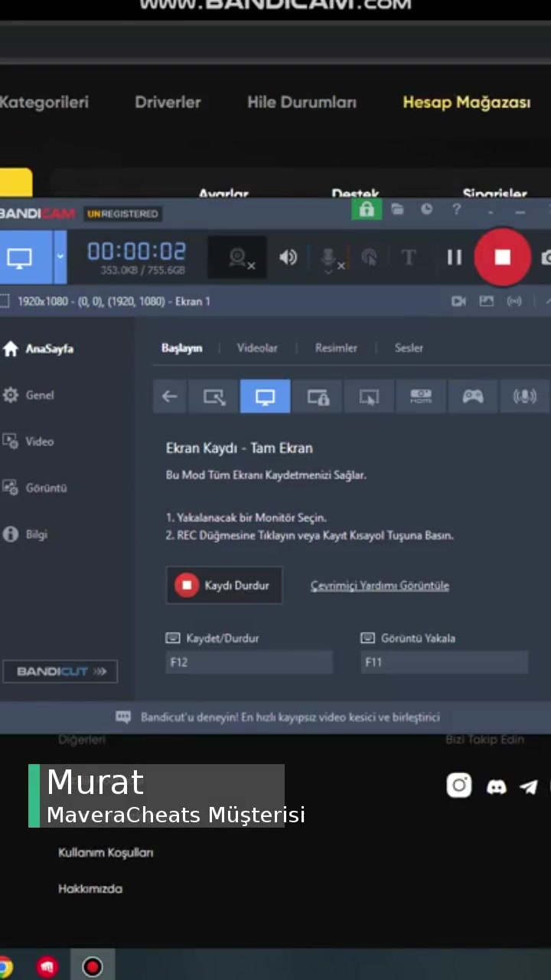Open the scheduled recording clock icon
Image resolution: width=551 pixels, height=980 pixels.
tap(426, 209)
